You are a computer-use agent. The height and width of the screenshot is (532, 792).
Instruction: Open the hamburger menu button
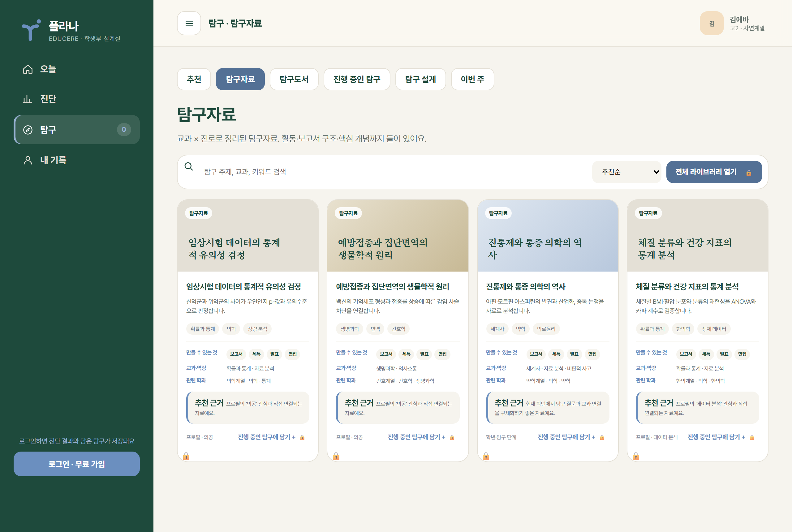pyautogui.click(x=189, y=24)
